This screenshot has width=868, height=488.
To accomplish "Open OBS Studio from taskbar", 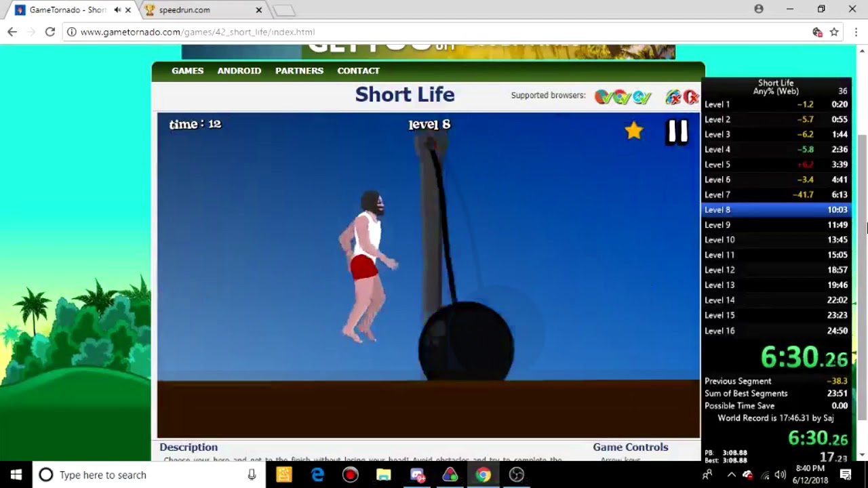I will (516, 474).
